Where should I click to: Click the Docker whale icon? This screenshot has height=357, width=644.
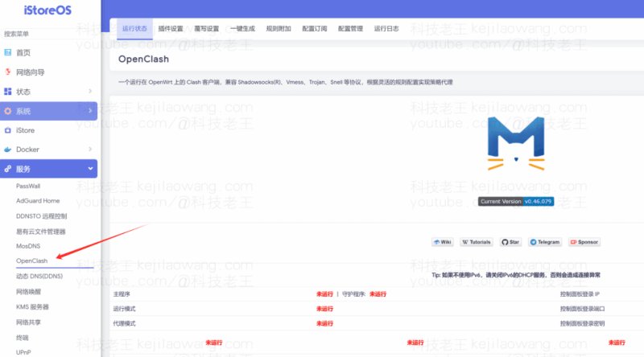point(8,150)
